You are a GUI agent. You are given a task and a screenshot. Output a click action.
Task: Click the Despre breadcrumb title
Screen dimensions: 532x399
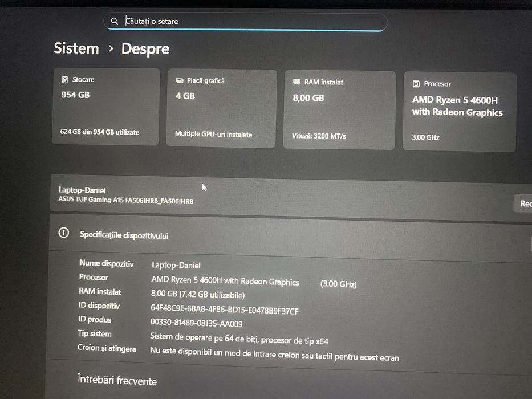145,49
